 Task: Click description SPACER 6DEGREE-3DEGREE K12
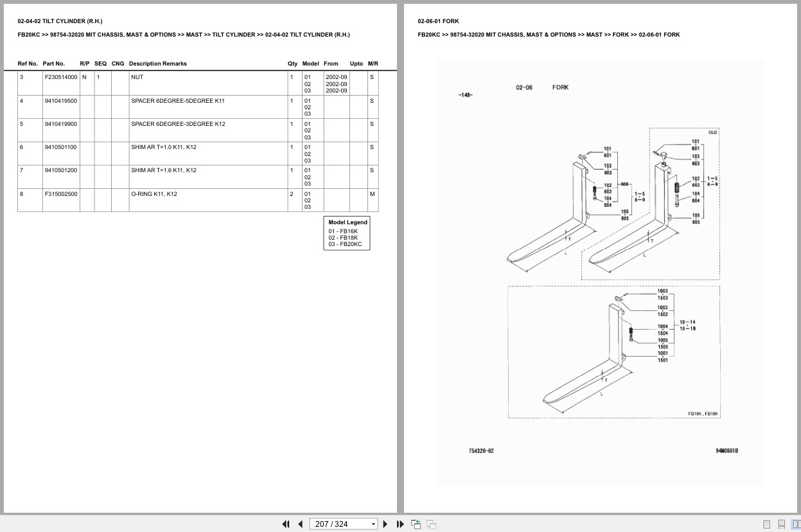(x=178, y=124)
